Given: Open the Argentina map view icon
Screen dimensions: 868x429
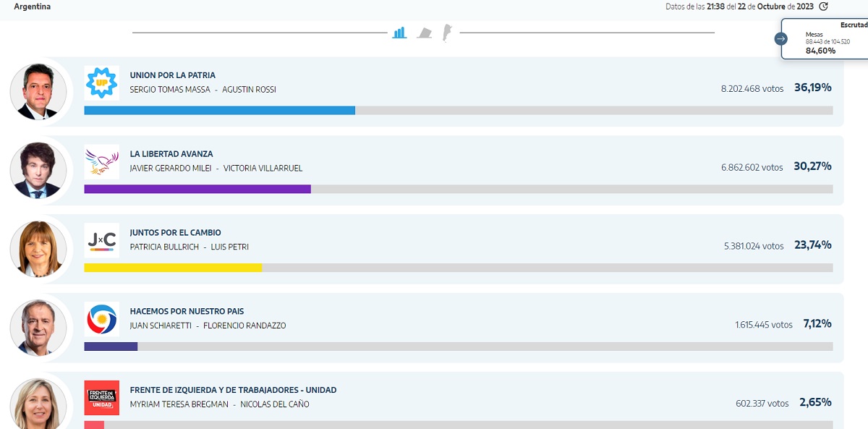Looking at the screenshot, I should (x=447, y=33).
